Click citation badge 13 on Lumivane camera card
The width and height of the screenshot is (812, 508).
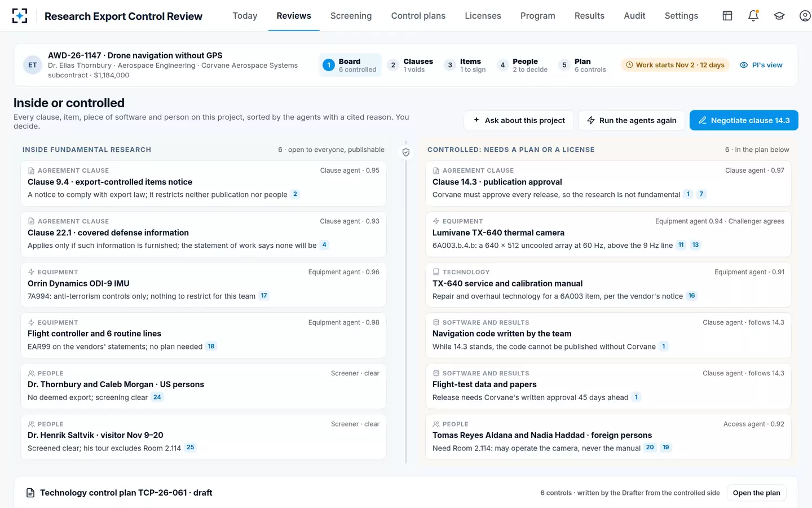click(695, 245)
